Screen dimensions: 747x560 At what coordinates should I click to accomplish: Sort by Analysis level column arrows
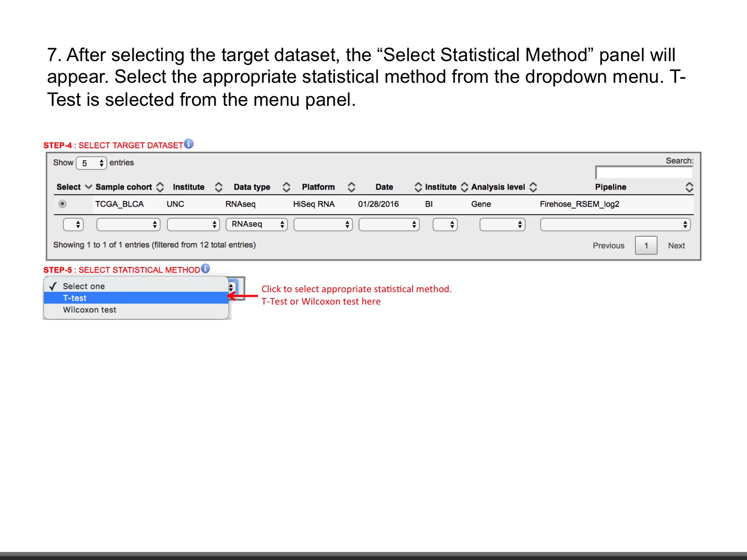(534, 187)
